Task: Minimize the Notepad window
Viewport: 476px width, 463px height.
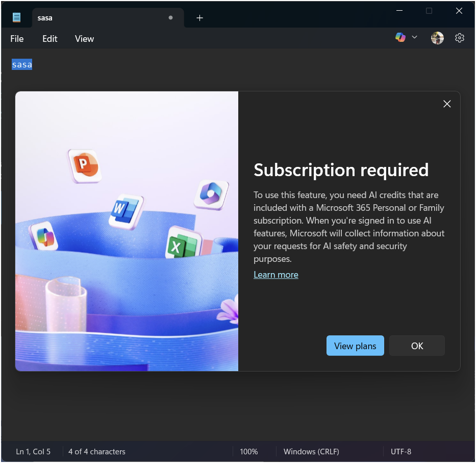Action: 399,11
